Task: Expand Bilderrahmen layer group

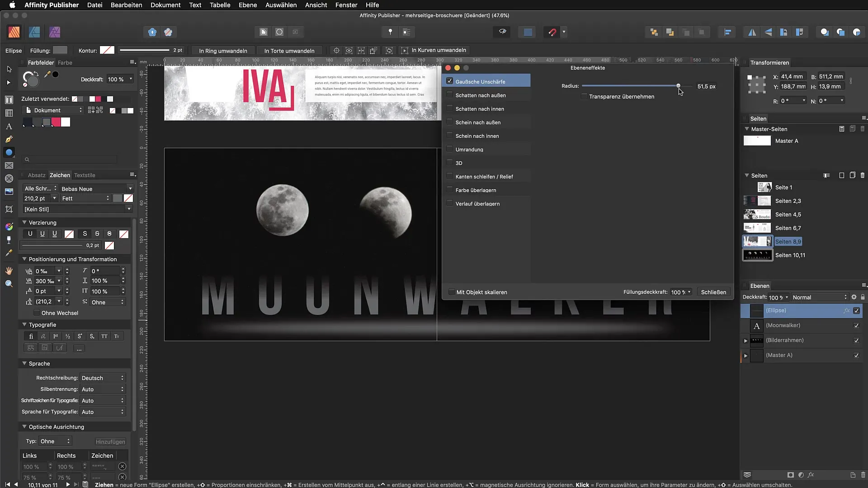Action: pos(746,341)
